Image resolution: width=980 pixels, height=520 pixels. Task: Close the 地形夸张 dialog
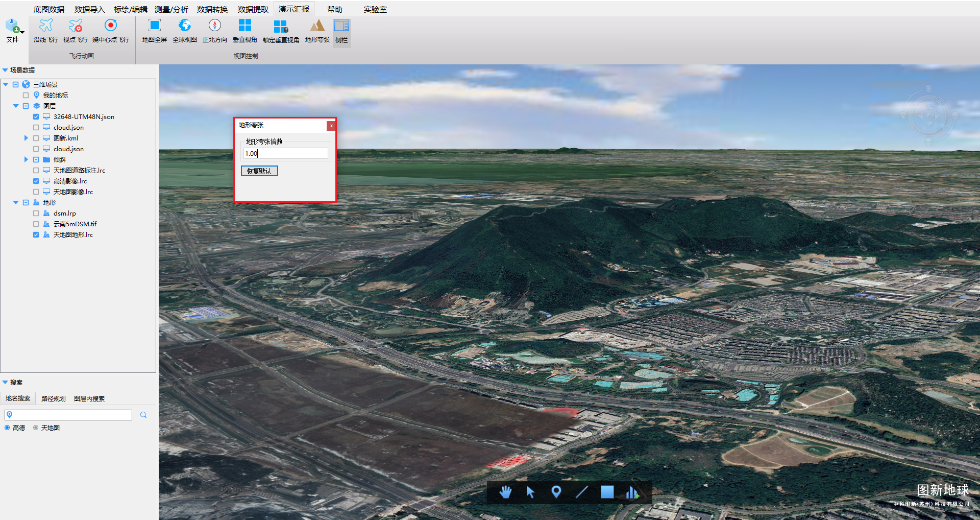331,126
